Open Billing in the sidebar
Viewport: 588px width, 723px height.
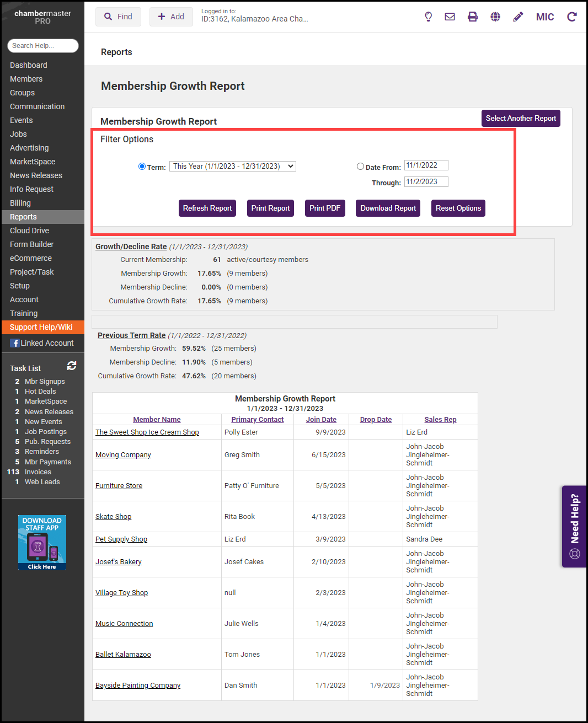pos(20,203)
